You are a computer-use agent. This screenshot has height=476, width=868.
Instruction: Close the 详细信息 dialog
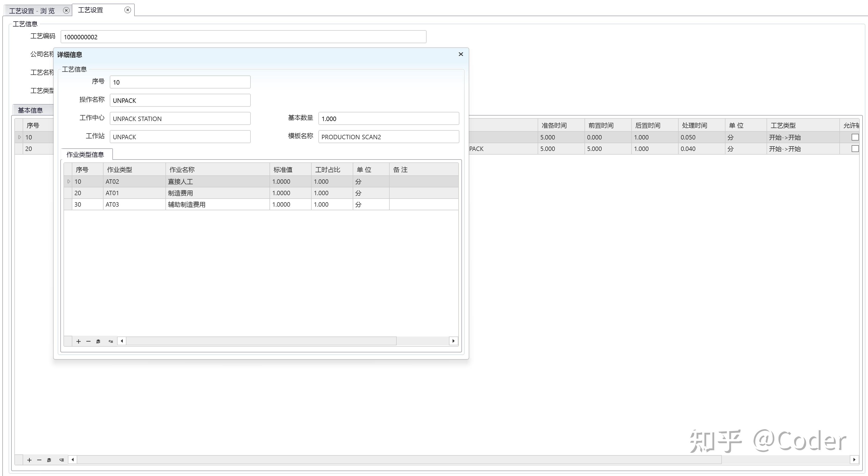pyautogui.click(x=461, y=54)
